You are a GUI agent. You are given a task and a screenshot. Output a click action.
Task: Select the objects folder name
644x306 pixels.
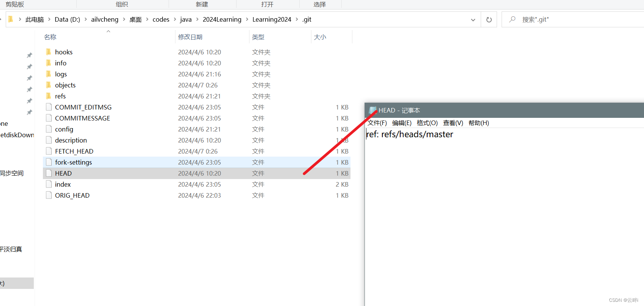(x=65, y=85)
